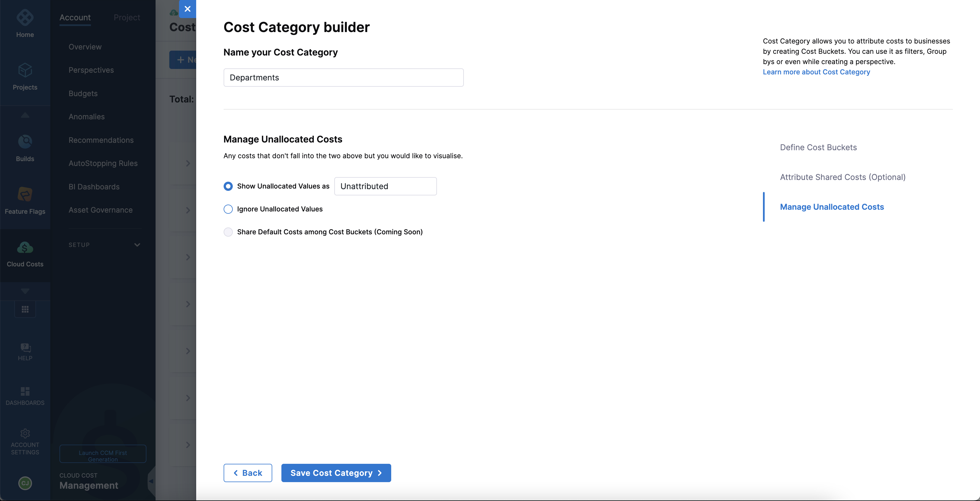This screenshot has width=980, height=501.
Task: Expand the SETUP section chevron
Action: pyautogui.click(x=137, y=245)
